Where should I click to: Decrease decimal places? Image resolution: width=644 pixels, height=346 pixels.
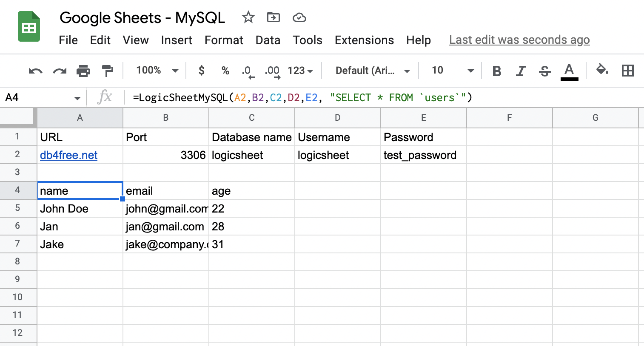248,71
